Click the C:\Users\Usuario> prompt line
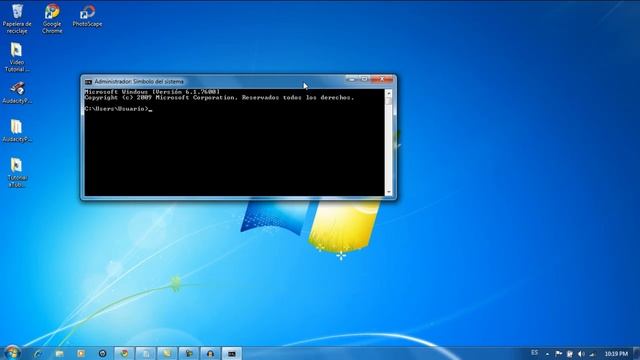 coord(118,109)
